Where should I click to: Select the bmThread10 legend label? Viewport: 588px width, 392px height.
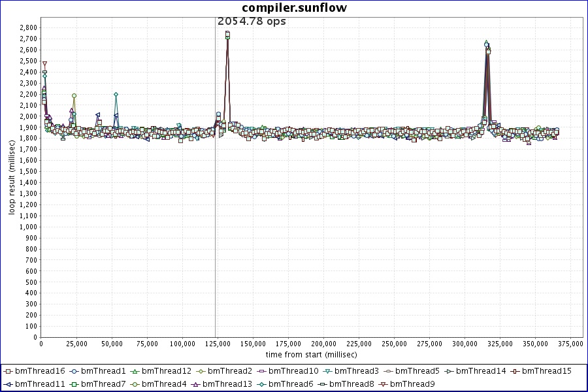tap(293, 371)
